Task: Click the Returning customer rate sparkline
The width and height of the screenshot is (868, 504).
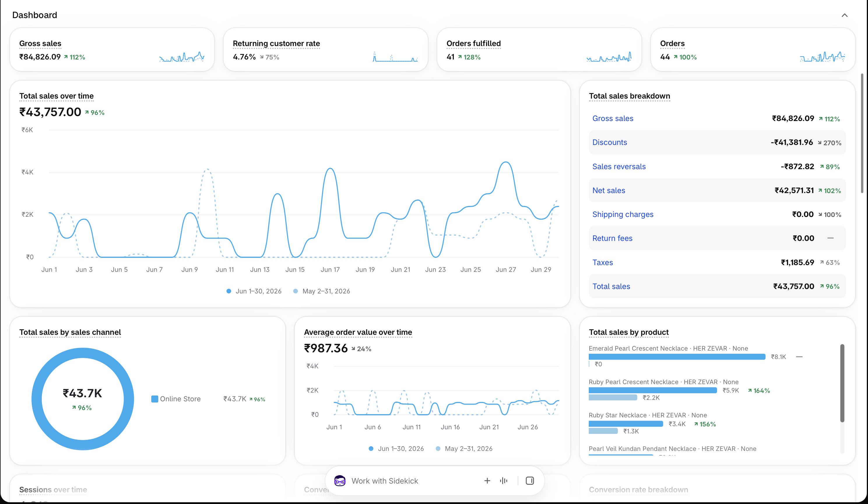Action: click(x=396, y=57)
